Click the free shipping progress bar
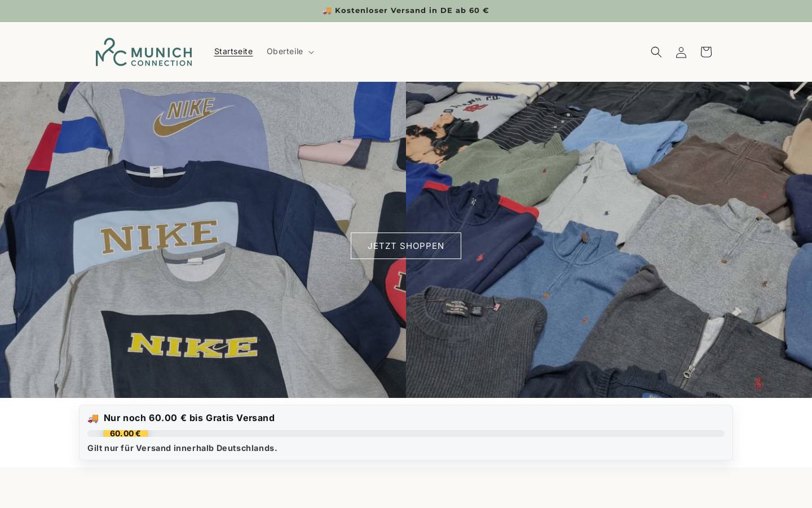 [406, 433]
